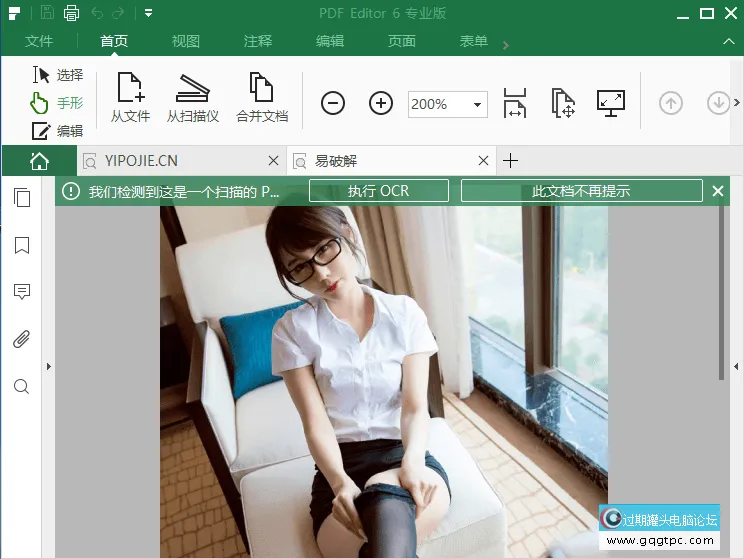Zoom in with the plus button
The image size is (744, 559).
pos(381,103)
